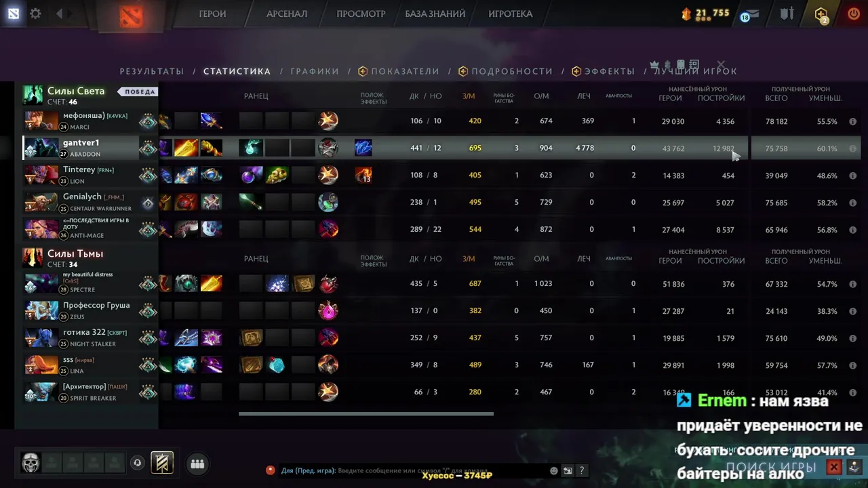Click the horizontal scrollbar under scoreboard

[366, 413]
